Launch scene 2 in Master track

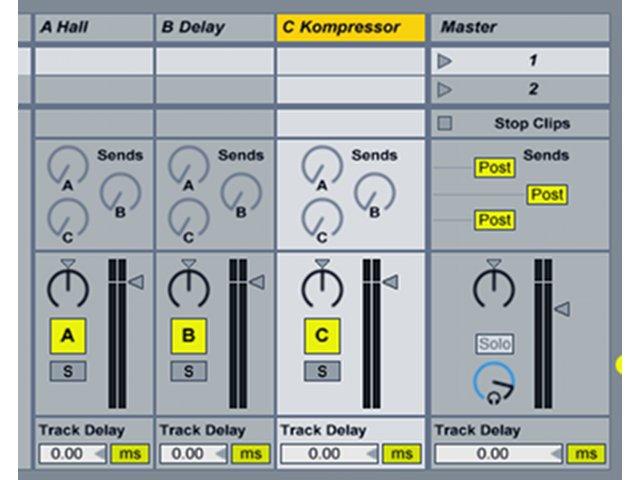[444, 90]
